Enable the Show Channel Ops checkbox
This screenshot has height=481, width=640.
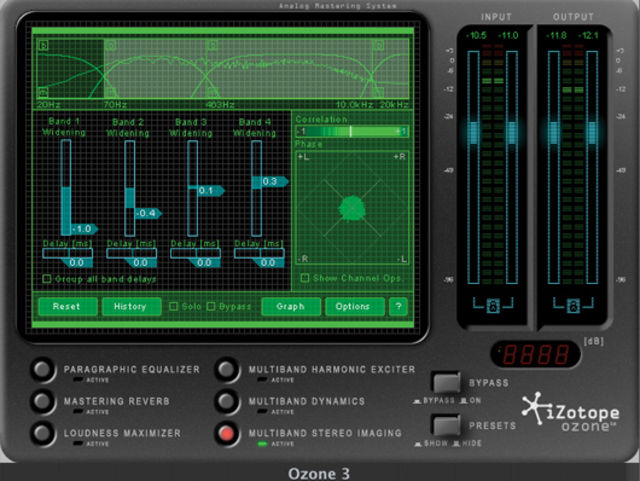coord(304,278)
